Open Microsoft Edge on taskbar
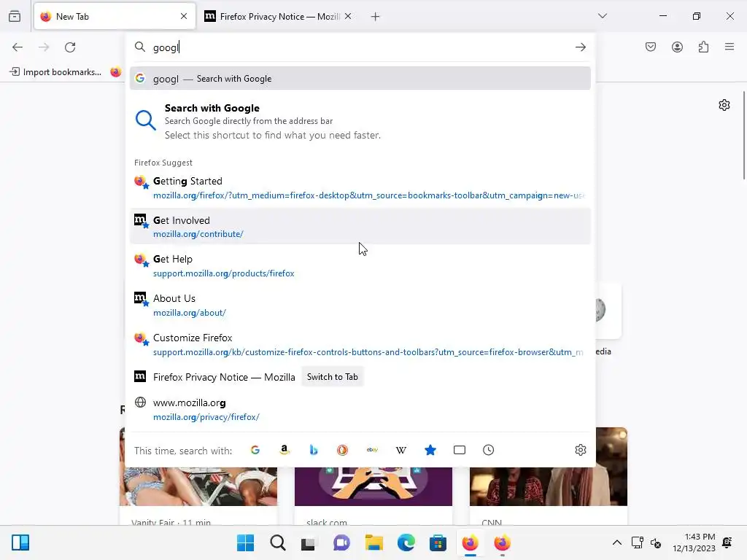Screen dimensions: 747x560 [406, 542]
